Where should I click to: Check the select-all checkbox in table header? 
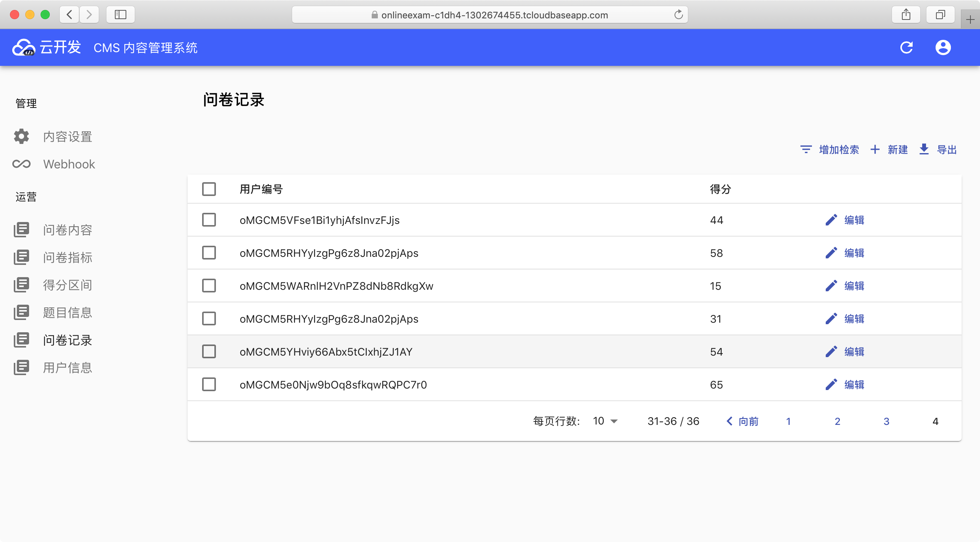209,189
